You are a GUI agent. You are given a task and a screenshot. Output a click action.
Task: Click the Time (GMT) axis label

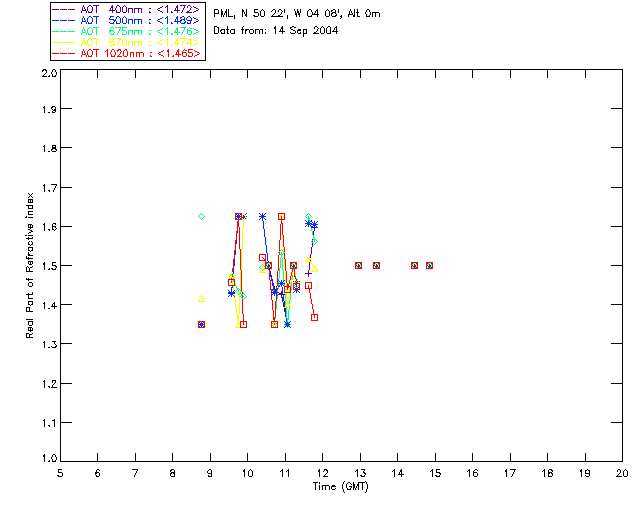tap(340, 487)
